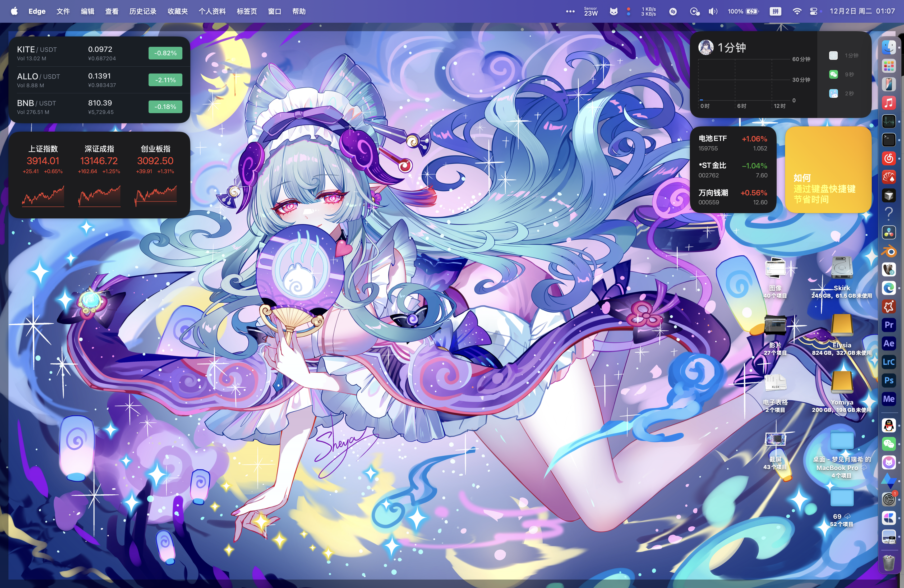Image resolution: width=904 pixels, height=588 pixels.
Task: Open the Terminal app in dock
Action: [x=889, y=140]
